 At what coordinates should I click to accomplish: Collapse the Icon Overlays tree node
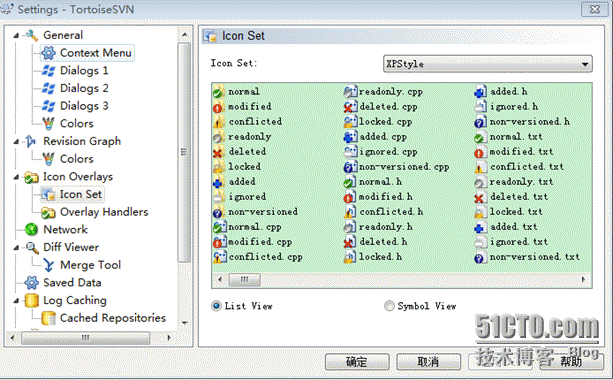[x=16, y=177]
